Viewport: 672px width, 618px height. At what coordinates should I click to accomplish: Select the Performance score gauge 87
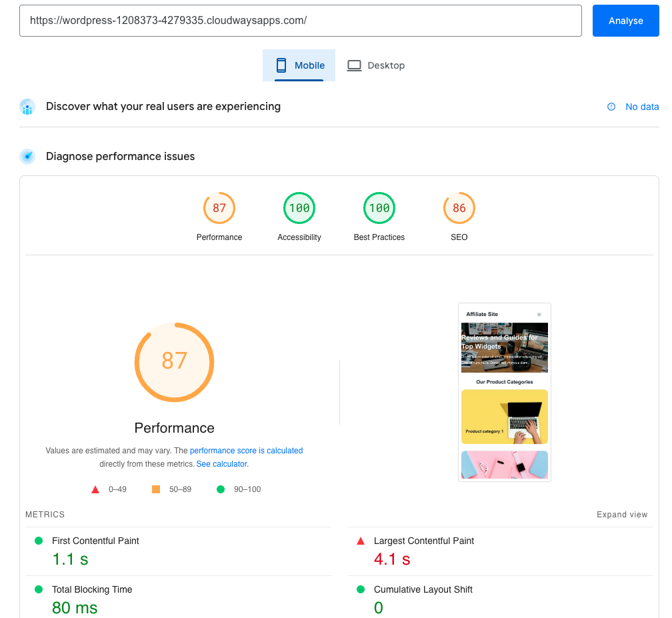point(219,208)
